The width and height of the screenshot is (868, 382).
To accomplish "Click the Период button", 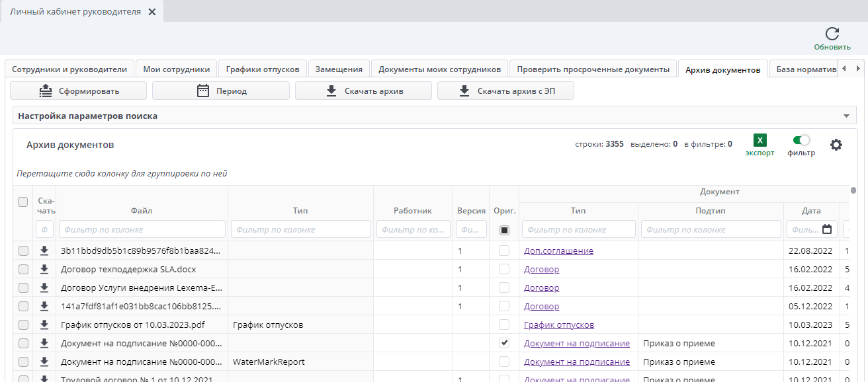I will (221, 91).
